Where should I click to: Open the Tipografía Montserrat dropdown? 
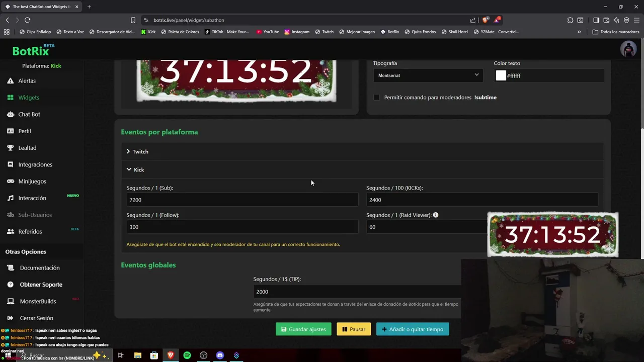[428, 75]
